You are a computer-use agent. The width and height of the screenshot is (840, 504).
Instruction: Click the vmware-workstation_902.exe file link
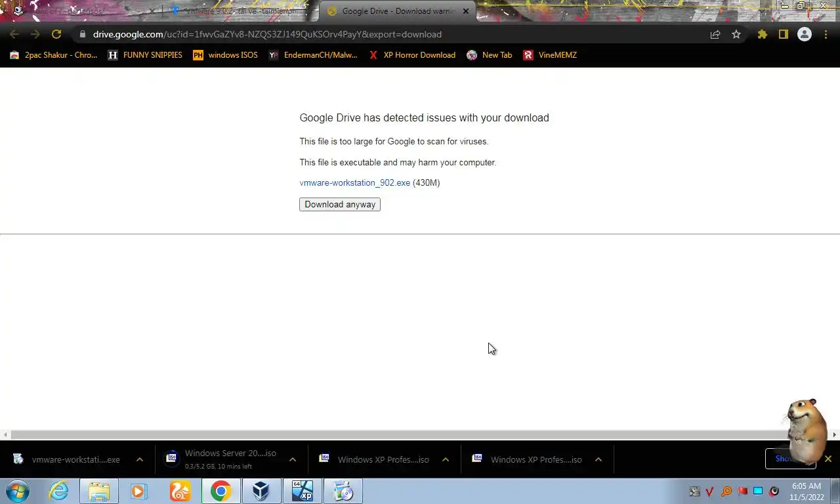(355, 183)
